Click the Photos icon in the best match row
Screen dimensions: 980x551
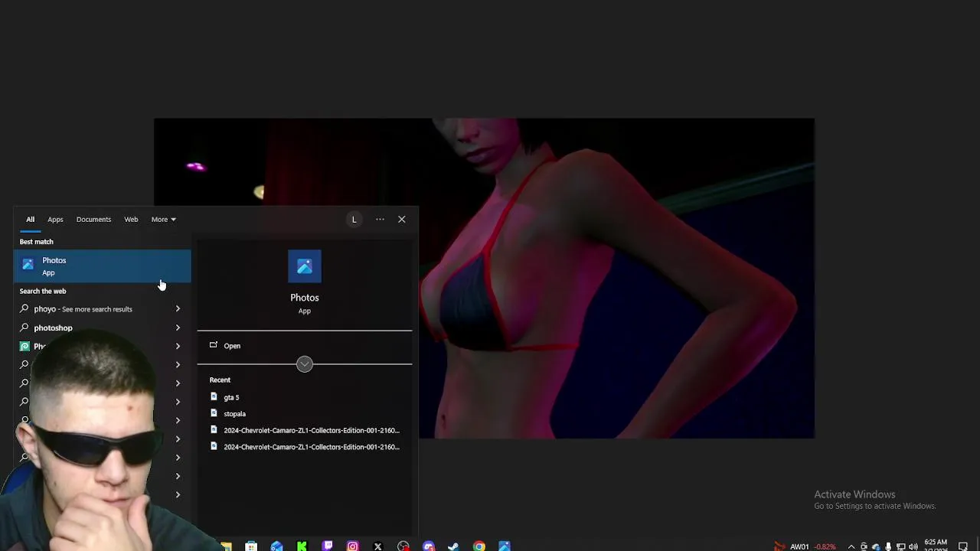(x=28, y=266)
